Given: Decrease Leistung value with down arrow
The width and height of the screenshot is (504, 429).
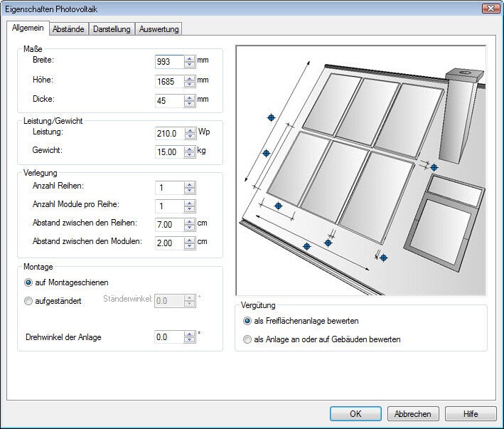Looking at the screenshot, I should pyautogui.click(x=189, y=137).
